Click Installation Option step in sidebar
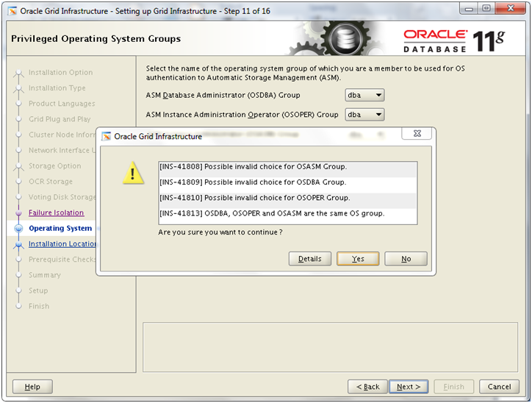The image size is (532, 403). click(x=60, y=72)
